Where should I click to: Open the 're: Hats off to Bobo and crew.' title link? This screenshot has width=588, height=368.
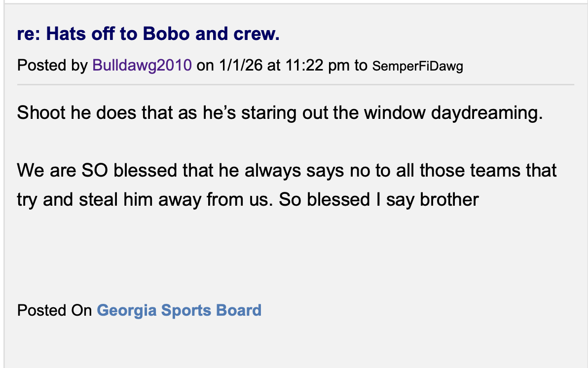(148, 35)
